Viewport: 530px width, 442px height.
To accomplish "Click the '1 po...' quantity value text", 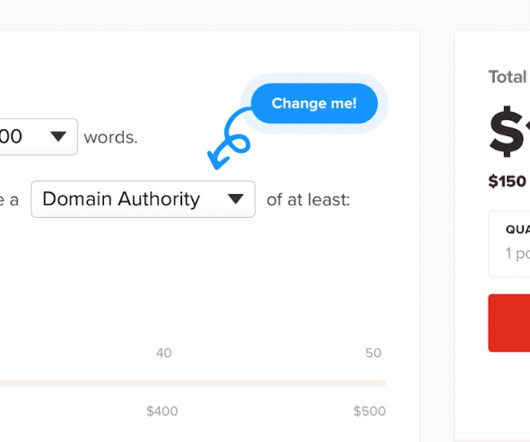I will click(517, 253).
